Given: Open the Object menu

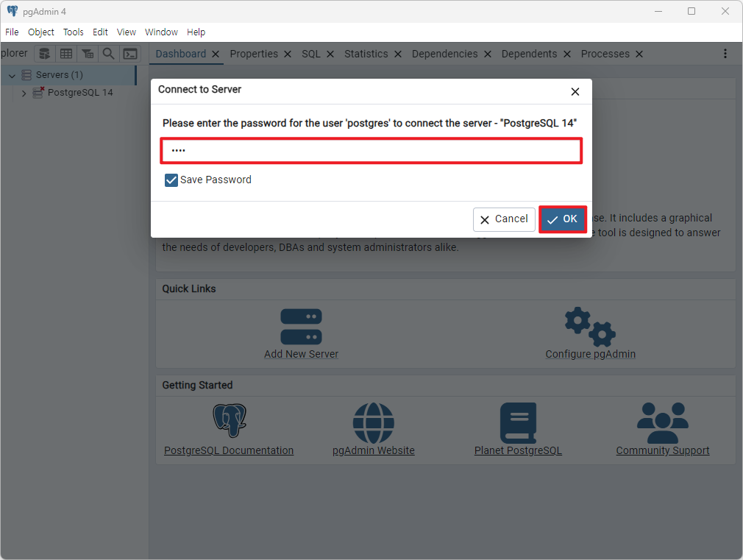Looking at the screenshot, I should (x=40, y=32).
